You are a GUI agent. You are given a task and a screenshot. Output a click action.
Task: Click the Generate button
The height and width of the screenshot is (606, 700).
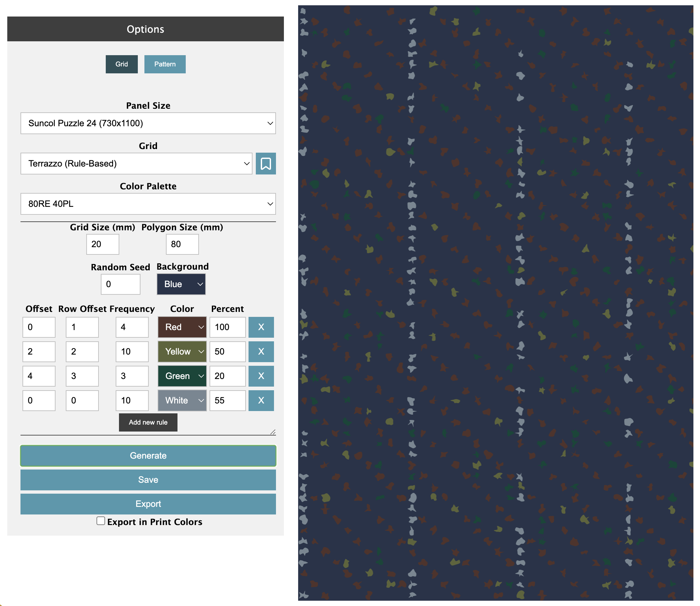click(148, 456)
